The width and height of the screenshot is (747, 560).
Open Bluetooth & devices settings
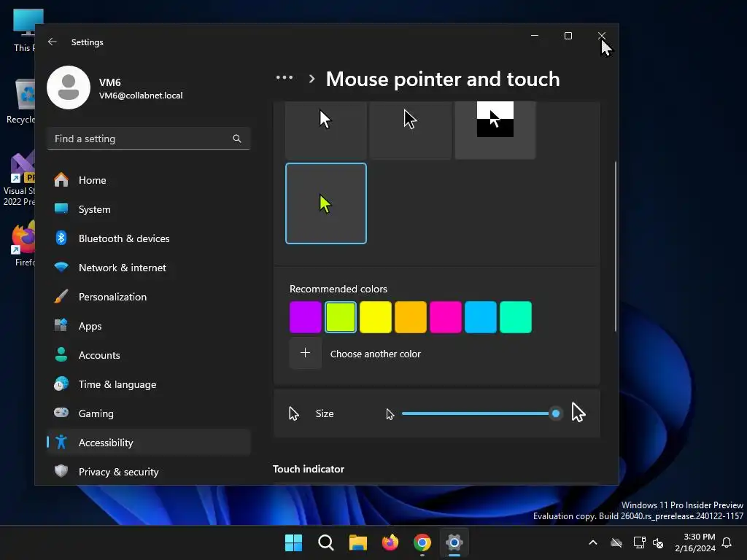coord(148,238)
